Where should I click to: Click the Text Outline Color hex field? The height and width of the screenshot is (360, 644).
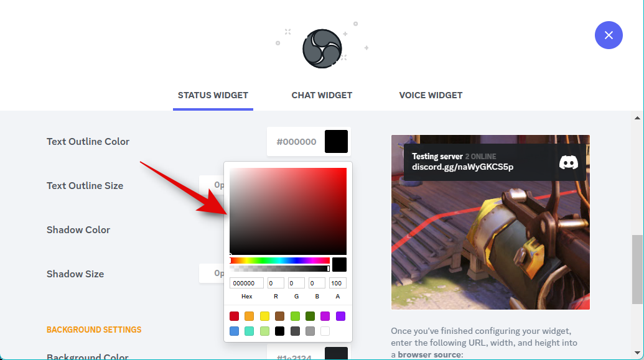pyautogui.click(x=296, y=142)
